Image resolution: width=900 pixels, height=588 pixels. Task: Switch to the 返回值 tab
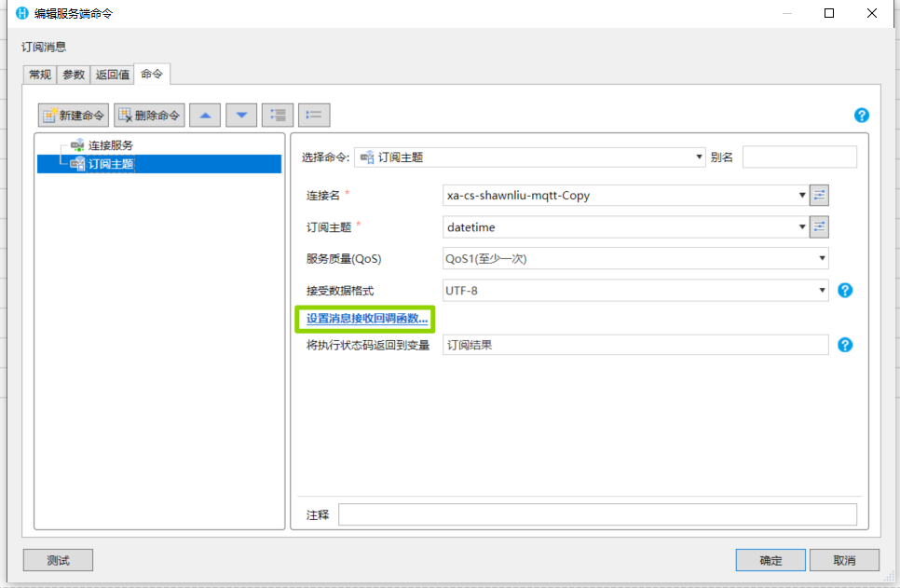113,75
